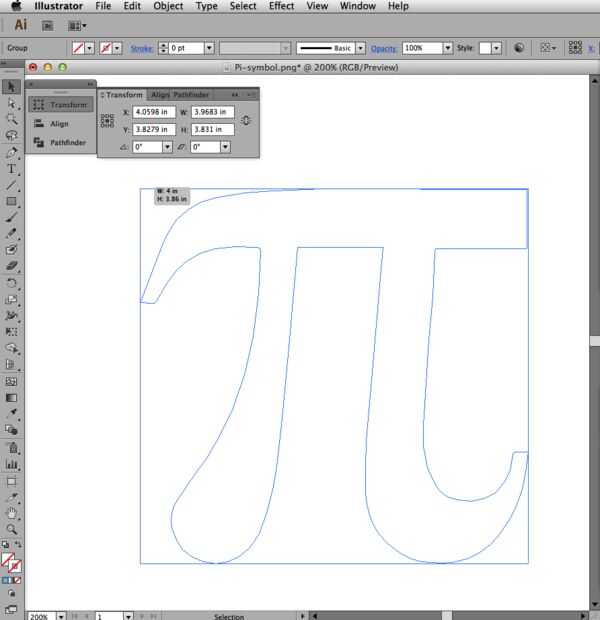Select the Mesh tool
Screen dimensions: 600x620
tap(11, 381)
